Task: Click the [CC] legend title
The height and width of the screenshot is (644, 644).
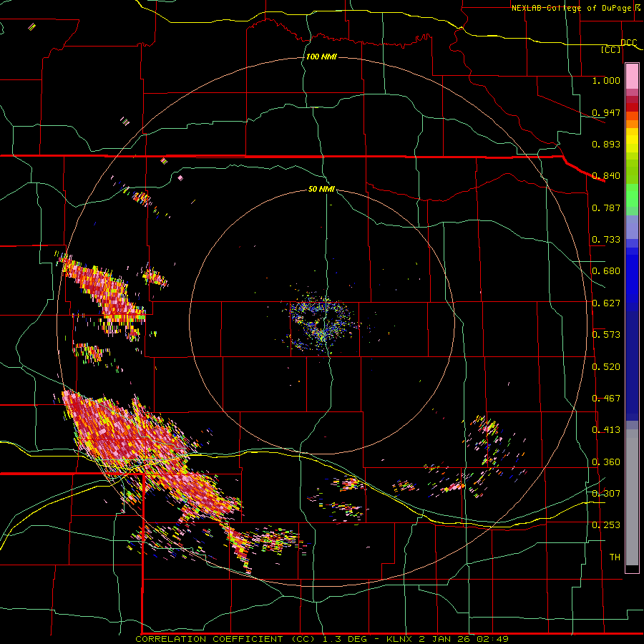Action: pyautogui.click(x=611, y=49)
